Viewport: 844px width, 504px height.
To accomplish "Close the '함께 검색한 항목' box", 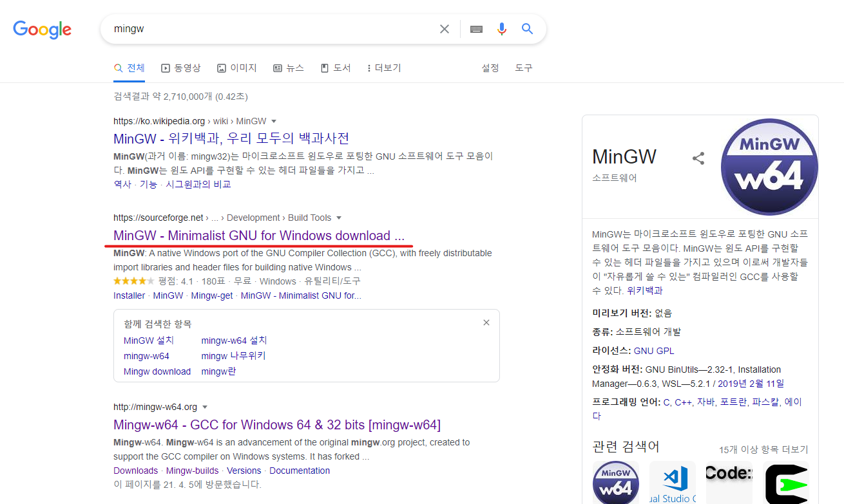I will click(486, 322).
